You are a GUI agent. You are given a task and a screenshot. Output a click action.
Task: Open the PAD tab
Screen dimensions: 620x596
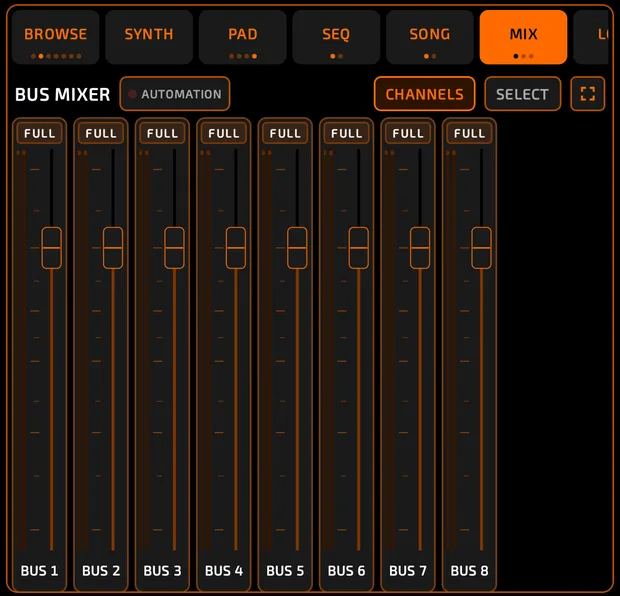point(243,37)
